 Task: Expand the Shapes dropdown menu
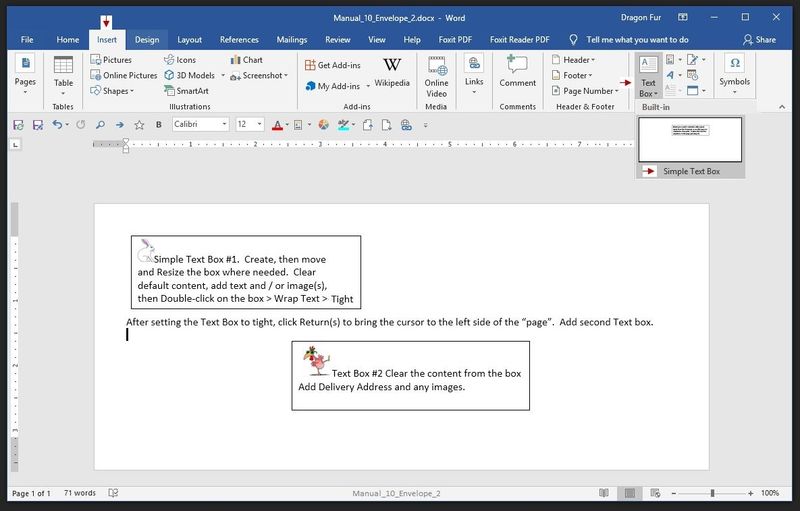(117, 91)
